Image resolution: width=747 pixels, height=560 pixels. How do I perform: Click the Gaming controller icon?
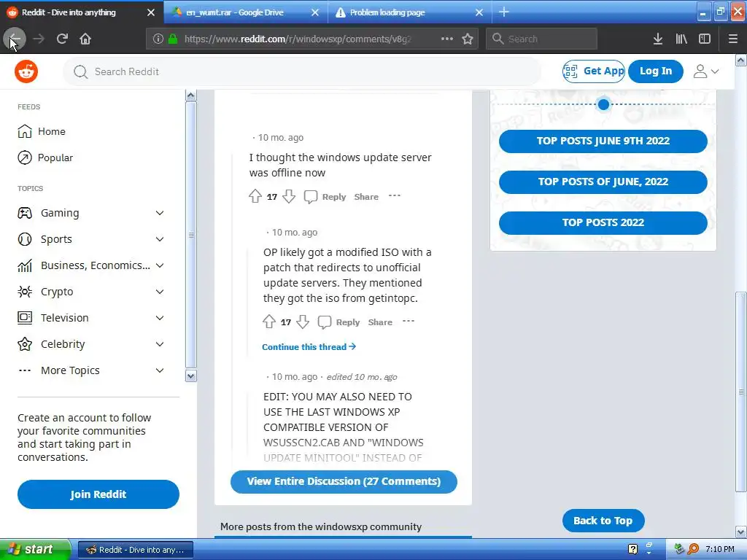pyautogui.click(x=25, y=213)
